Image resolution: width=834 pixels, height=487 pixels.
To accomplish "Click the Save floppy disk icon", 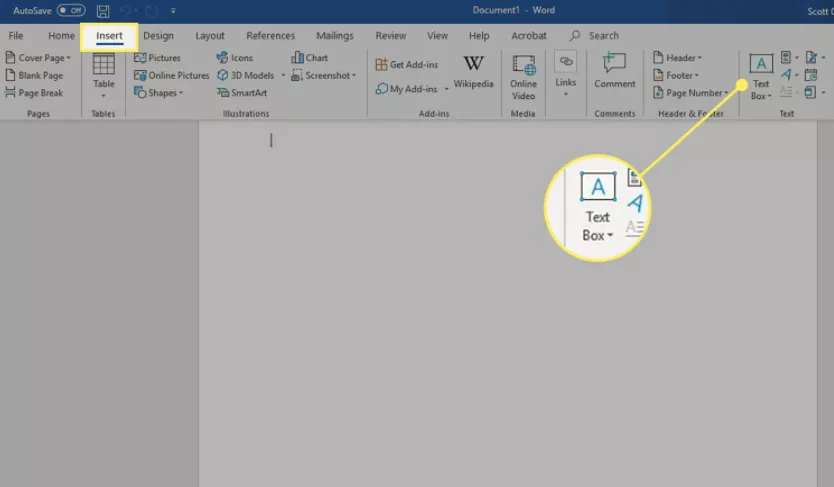I will coord(103,11).
